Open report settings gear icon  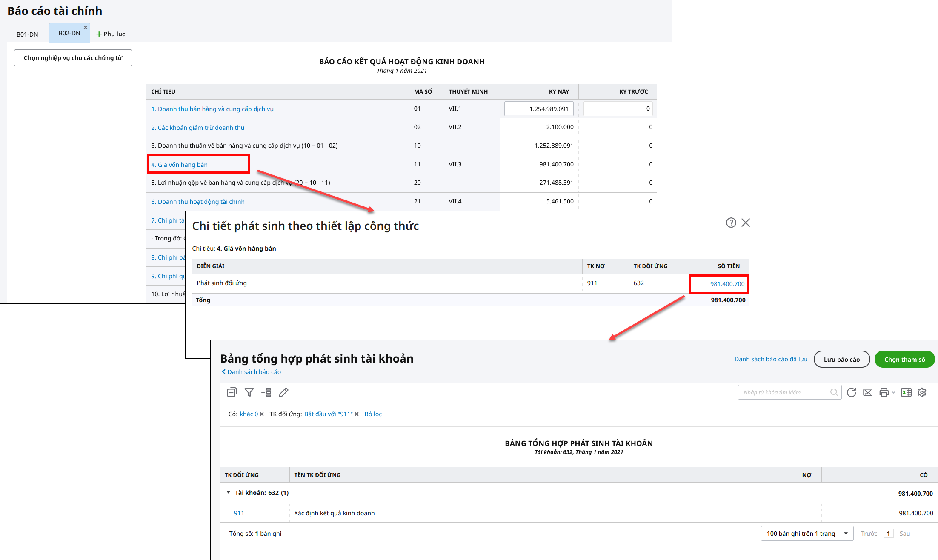point(922,392)
